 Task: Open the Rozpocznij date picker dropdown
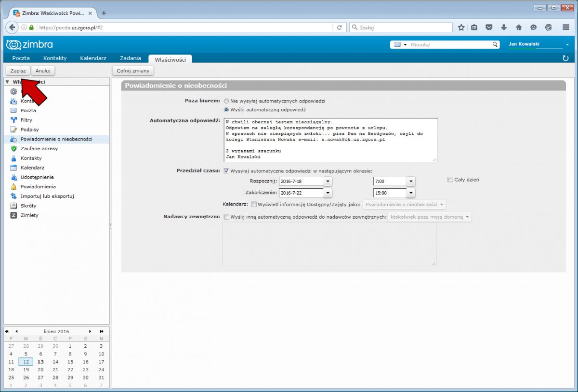328,182
